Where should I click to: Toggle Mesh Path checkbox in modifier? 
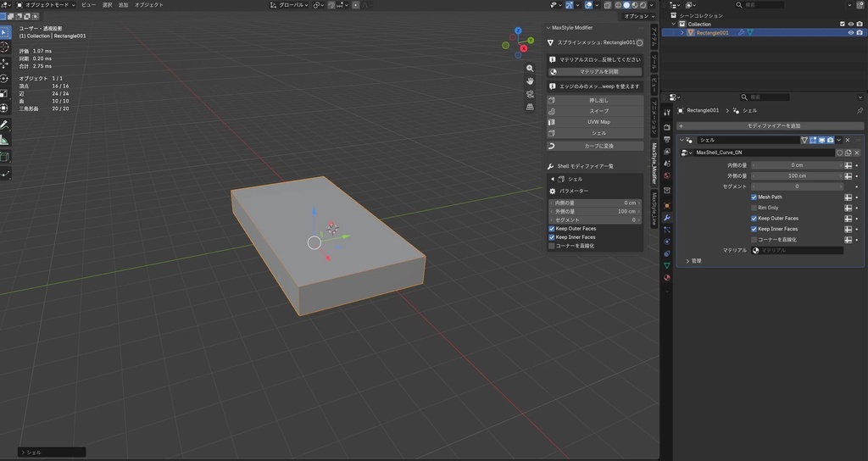[754, 197]
